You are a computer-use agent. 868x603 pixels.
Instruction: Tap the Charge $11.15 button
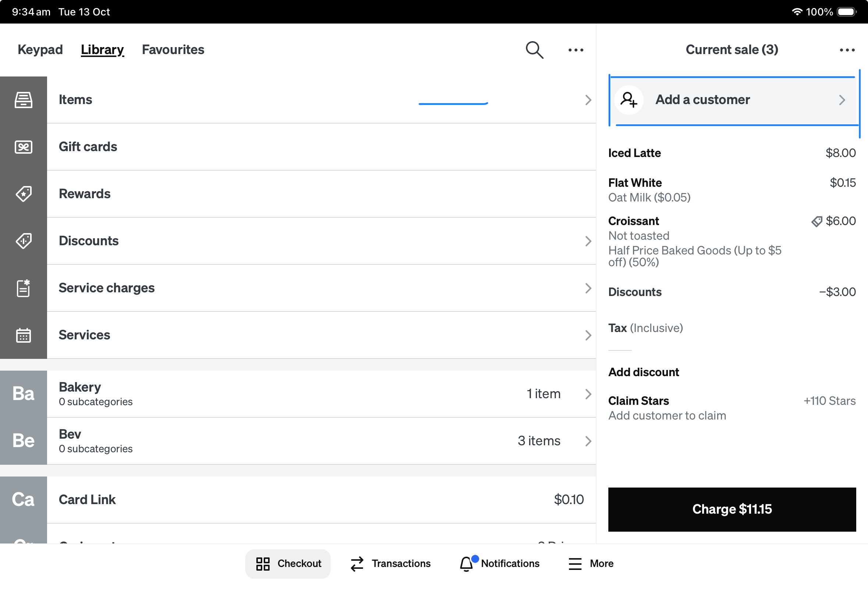[x=732, y=509]
